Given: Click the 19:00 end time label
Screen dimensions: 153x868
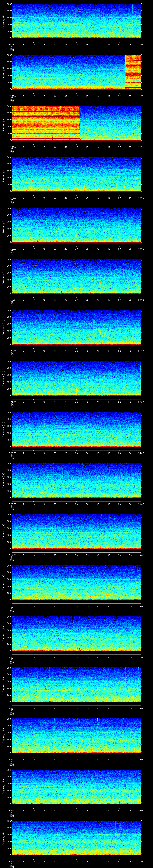Looking at the screenshot, I should coord(141,249).
